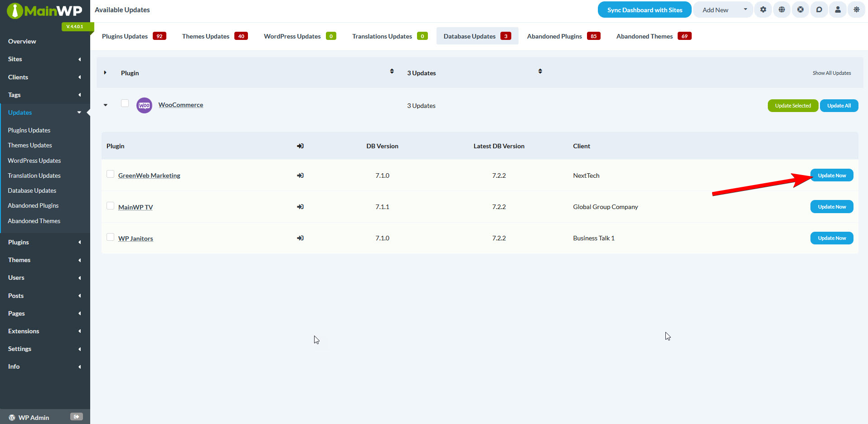This screenshot has width=868, height=424.
Task: Click the MainWP logo
Action: tap(44, 11)
